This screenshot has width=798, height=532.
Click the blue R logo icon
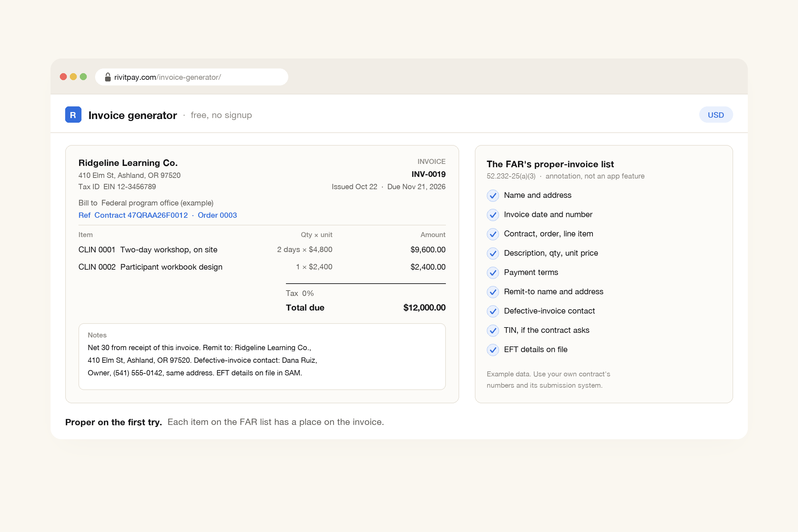73,115
